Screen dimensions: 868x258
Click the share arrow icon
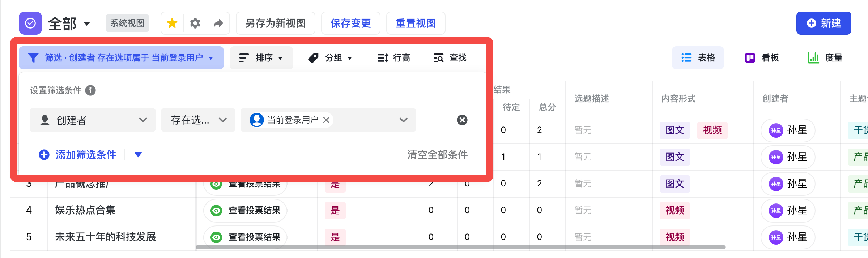point(218,23)
